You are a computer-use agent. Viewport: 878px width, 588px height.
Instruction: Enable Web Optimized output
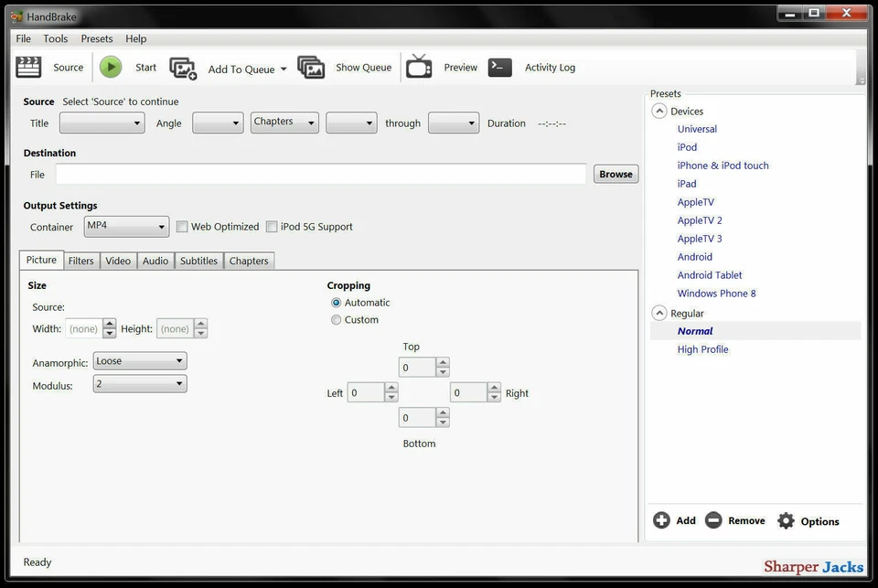click(182, 226)
